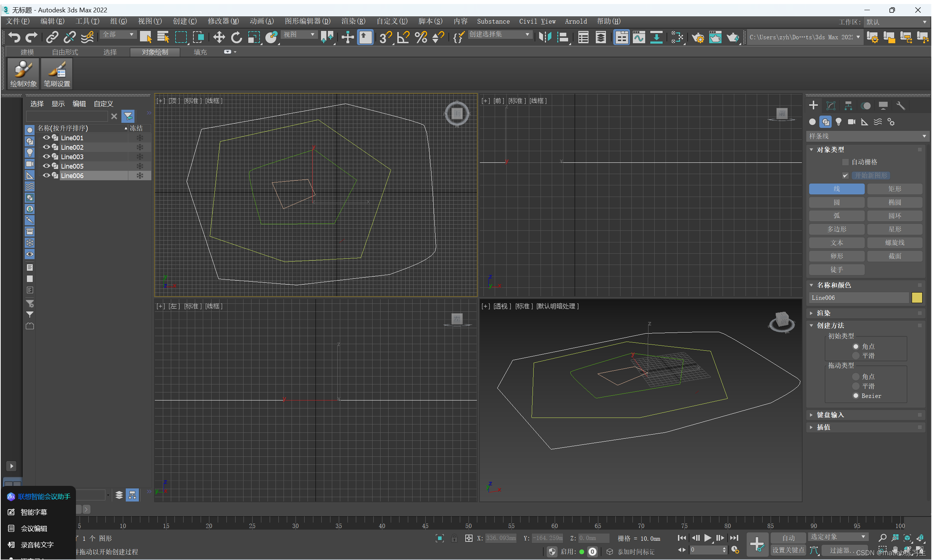Open the 文件(F) menu
This screenshot has width=932, height=560.
(18, 21)
